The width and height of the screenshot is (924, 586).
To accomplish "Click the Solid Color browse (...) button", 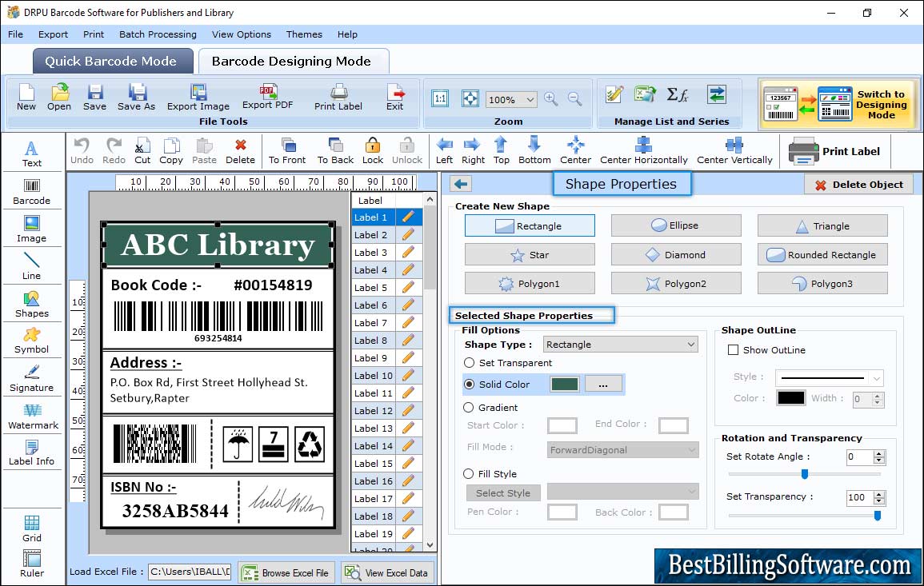I will pyautogui.click(x=603, y=384).
